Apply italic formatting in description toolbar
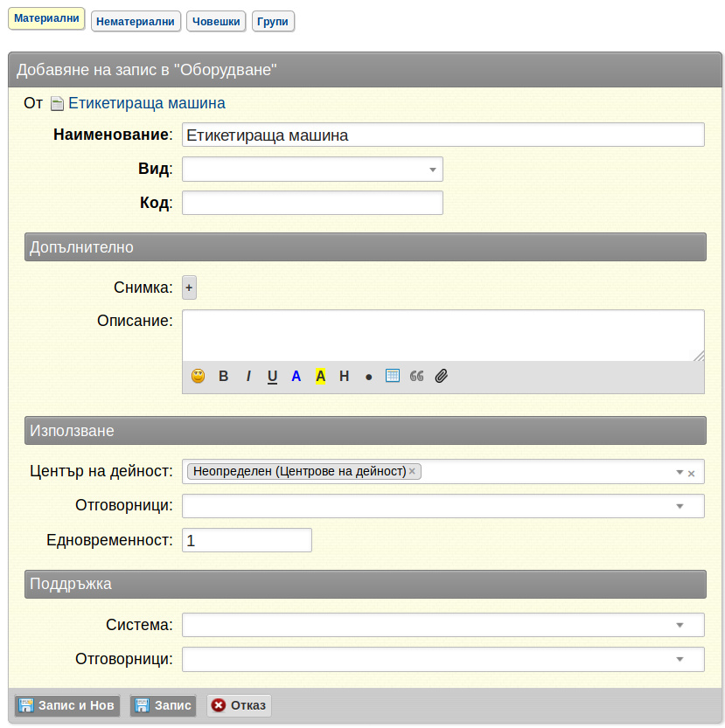Screen dimensions: 725x728 coord(248,376)
